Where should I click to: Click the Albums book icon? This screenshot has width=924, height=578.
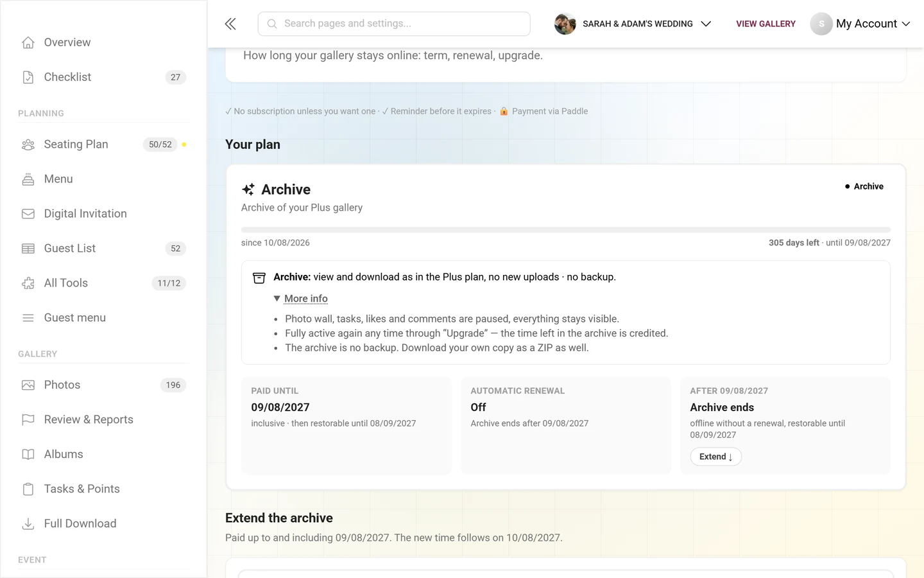point(28,455)
